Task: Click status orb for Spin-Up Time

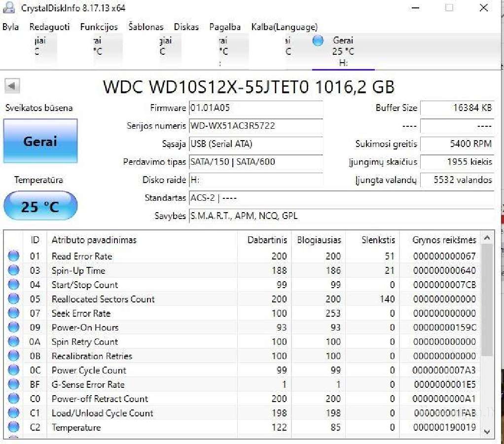Action: coord(13,270)
